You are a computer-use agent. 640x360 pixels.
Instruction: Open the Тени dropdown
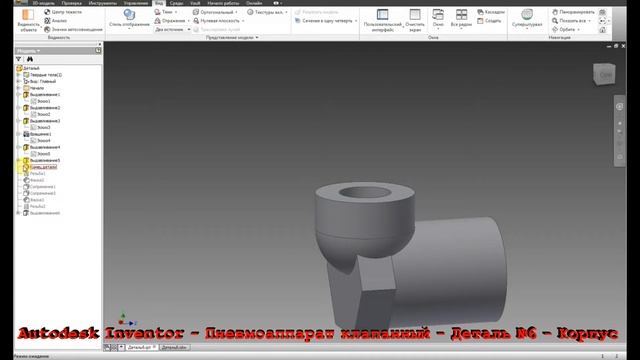[x=166, y=12]
